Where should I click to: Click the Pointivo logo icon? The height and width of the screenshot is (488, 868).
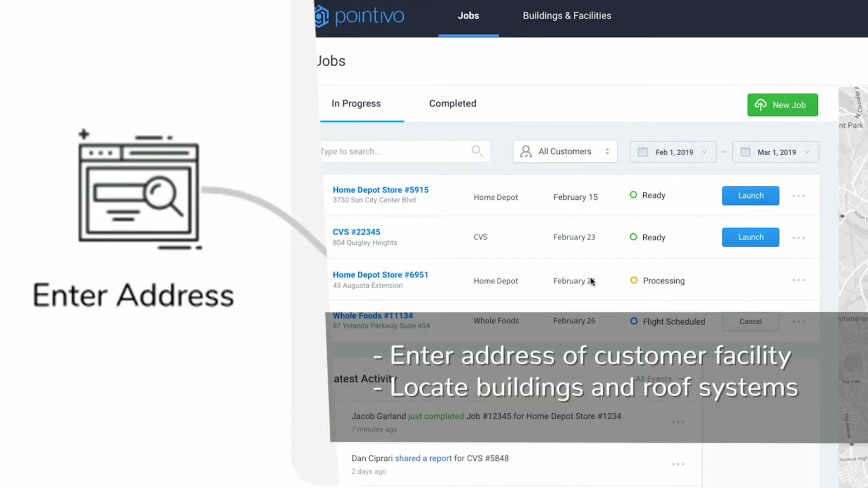(x=321, y=16)
